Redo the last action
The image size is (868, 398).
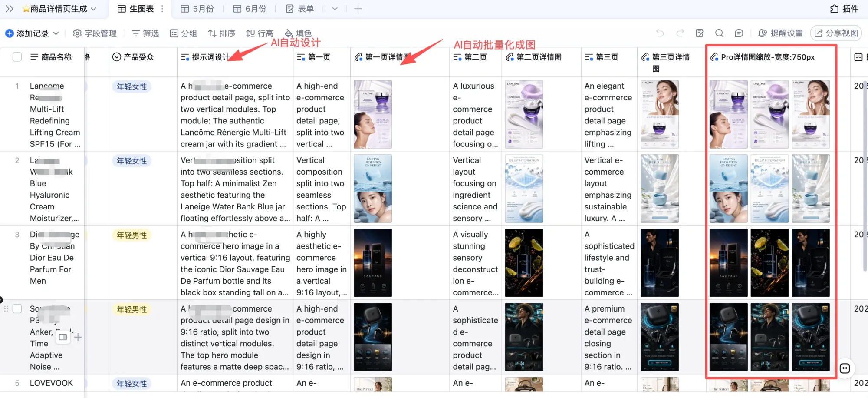(680, 33)
